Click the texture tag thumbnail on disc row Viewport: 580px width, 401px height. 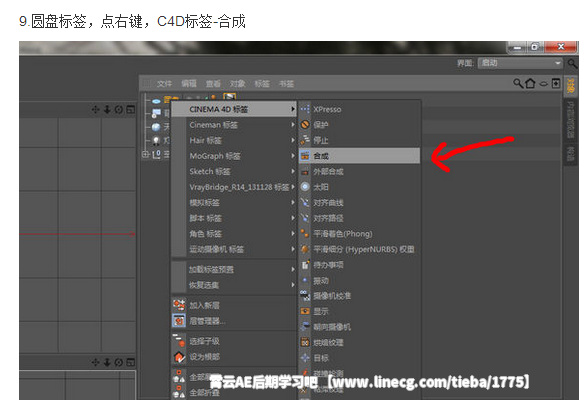click(x=229, y=97)
